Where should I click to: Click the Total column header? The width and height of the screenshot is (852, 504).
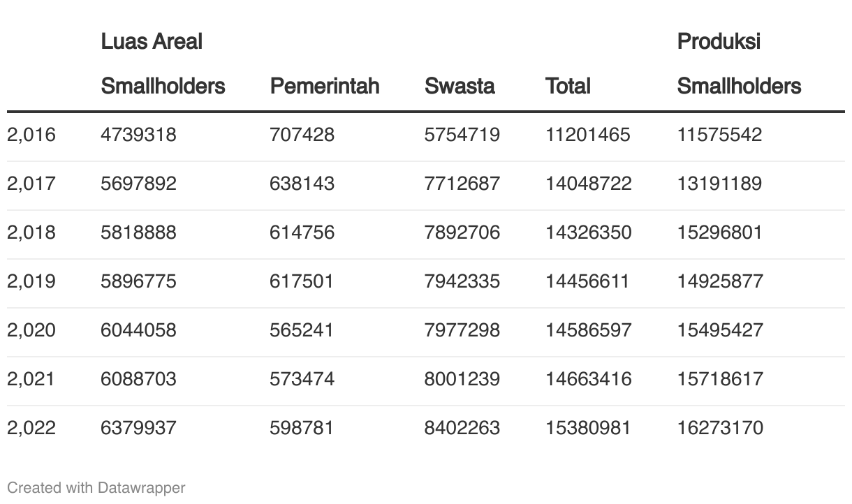tap(568, 86)
